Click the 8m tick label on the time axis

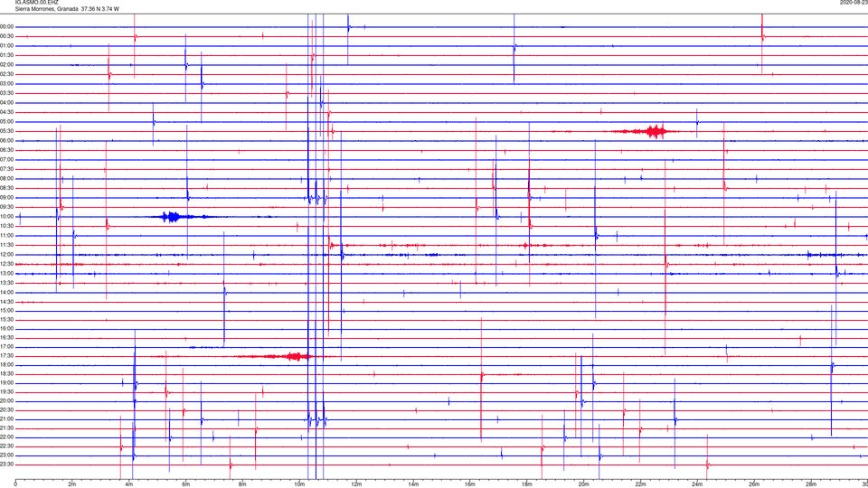tap(242, 484)
